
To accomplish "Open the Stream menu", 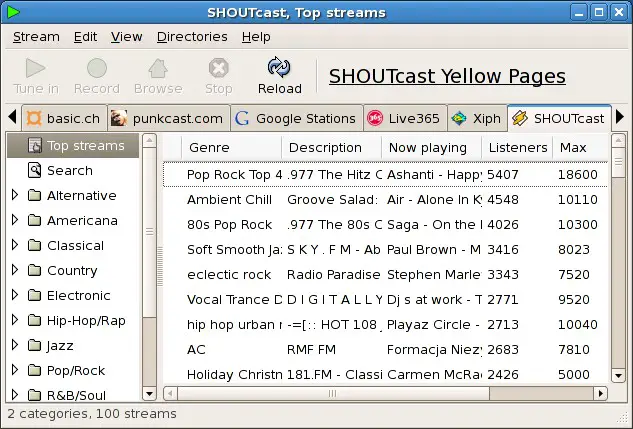I will (36, 37).
